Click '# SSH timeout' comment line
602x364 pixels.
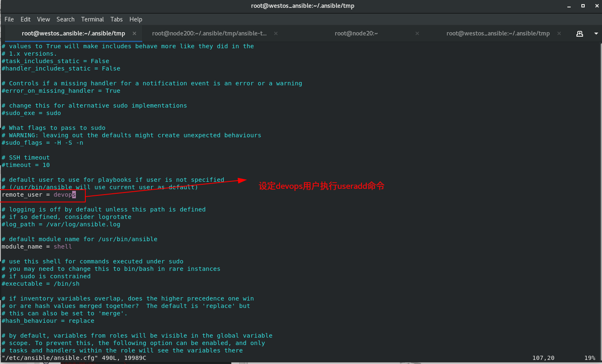click(x=26, y=157)
